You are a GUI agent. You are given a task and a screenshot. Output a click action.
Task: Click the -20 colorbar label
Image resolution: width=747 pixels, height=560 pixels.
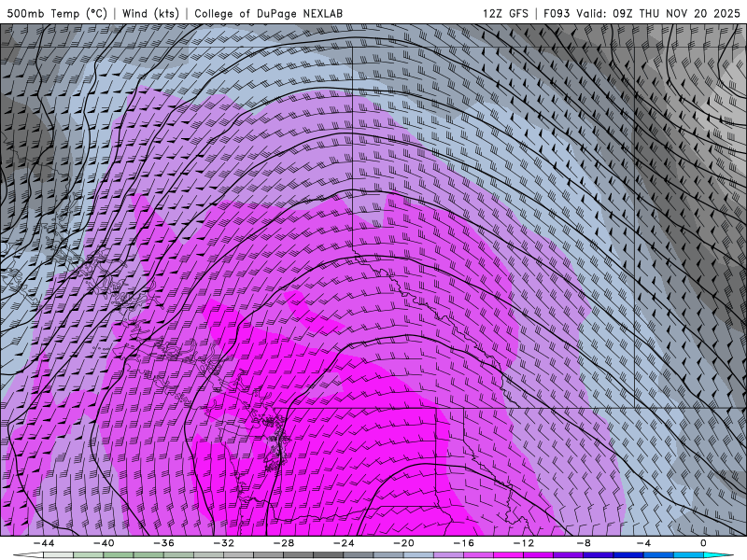(x=404, y=543)
